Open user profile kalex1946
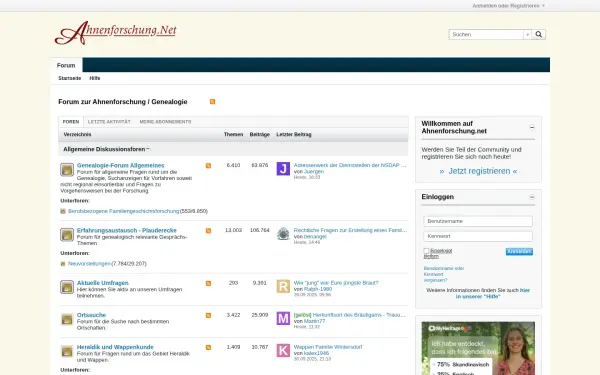 pos(316,353)
